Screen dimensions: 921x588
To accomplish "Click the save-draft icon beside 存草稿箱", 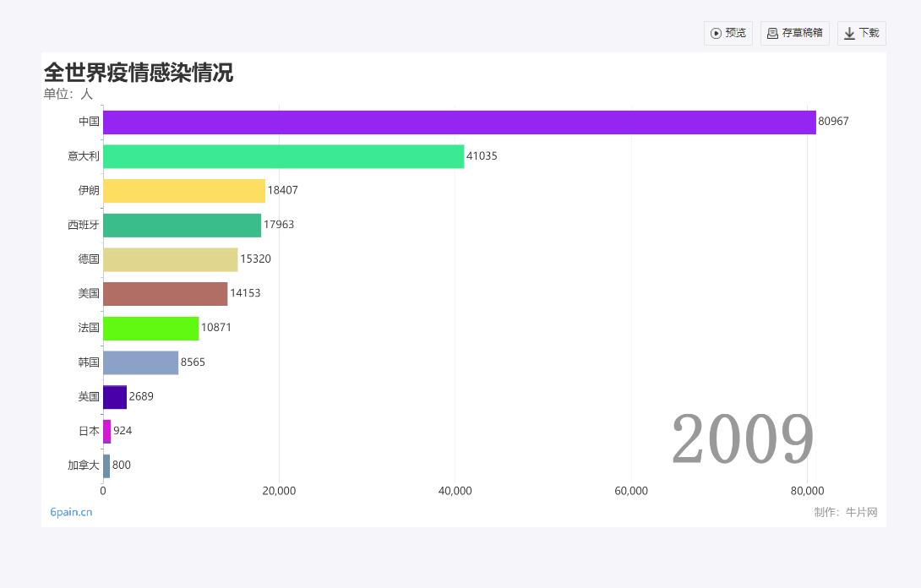I will (x=773, y=33).
